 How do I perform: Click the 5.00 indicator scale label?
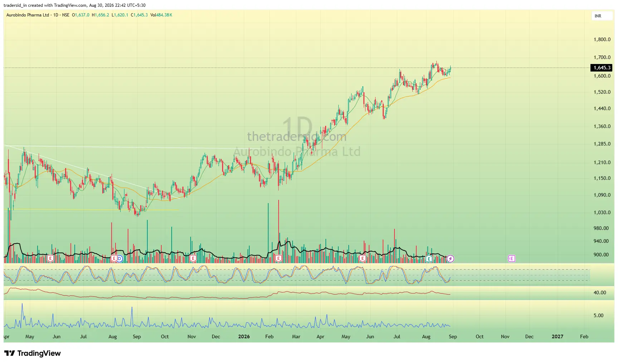tap(598, 315)
